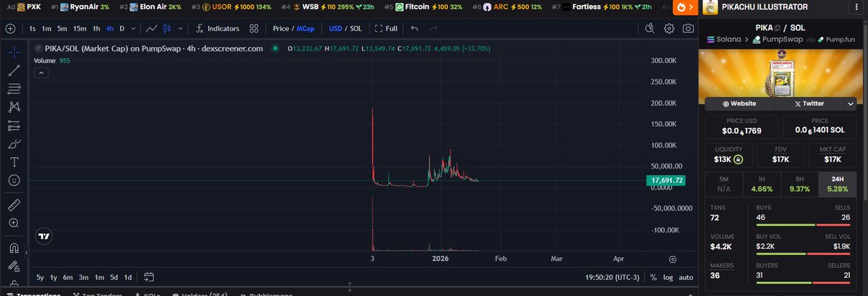Select the brush drawing tool
The image size is (868, 296).
point(14,143)
